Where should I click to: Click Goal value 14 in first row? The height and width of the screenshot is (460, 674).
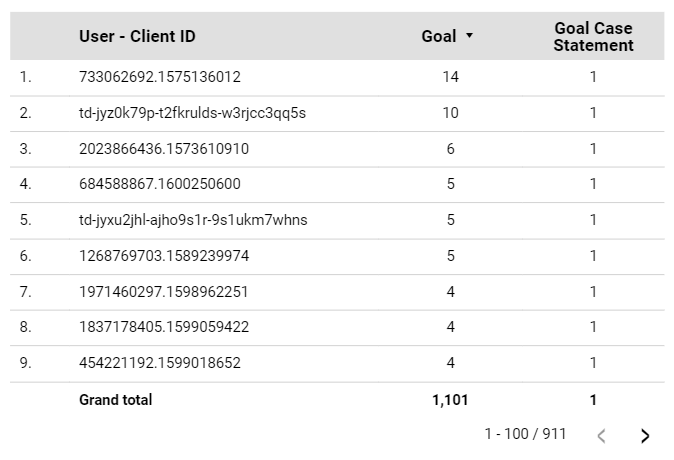point(450,77)
